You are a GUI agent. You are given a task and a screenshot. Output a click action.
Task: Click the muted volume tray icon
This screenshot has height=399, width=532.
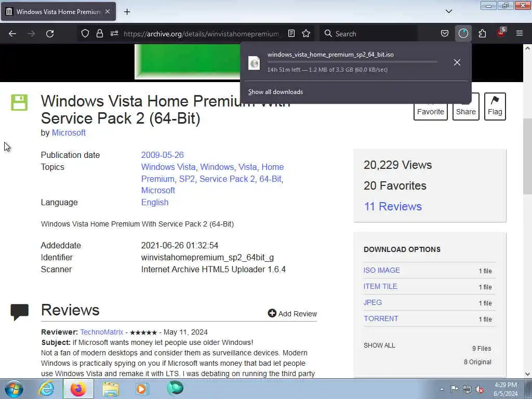(480, 389)
